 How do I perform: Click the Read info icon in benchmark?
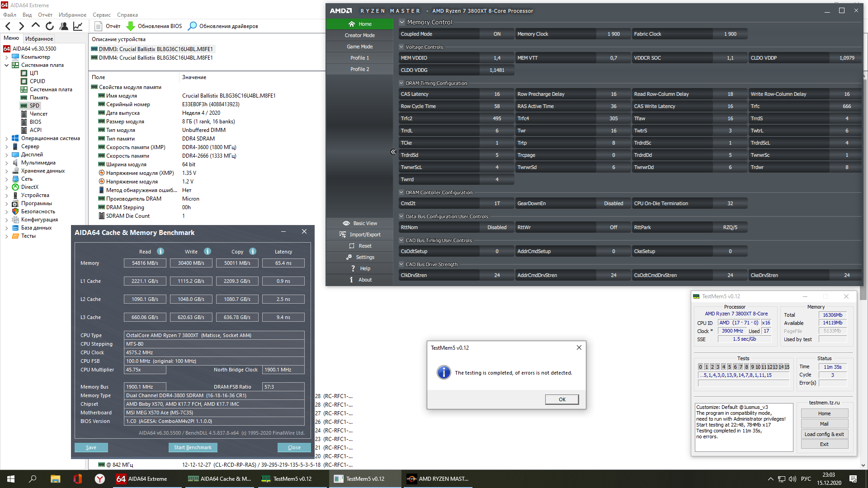(160, 252)
